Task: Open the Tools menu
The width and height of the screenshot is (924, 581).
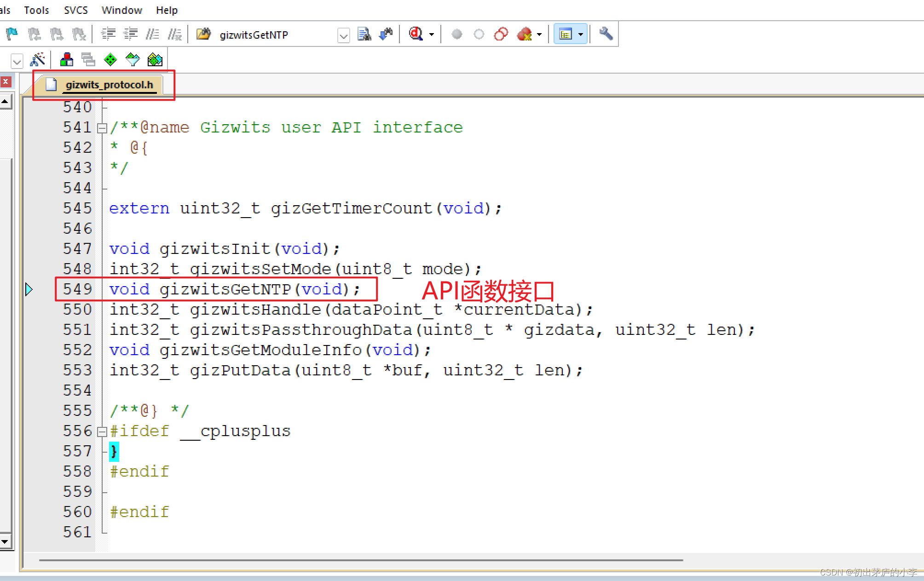Action: (x=36, y=10)
